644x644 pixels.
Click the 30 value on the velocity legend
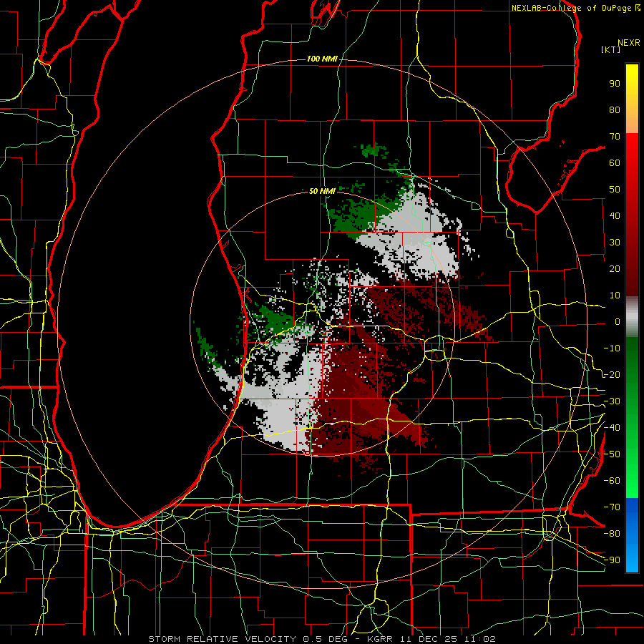click(615, 243)
